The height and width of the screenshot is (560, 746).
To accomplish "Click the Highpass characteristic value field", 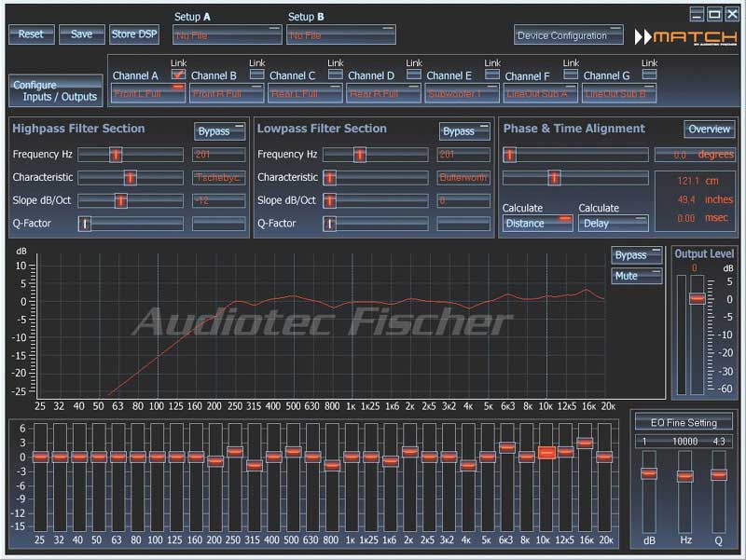I will pos(219,178).
